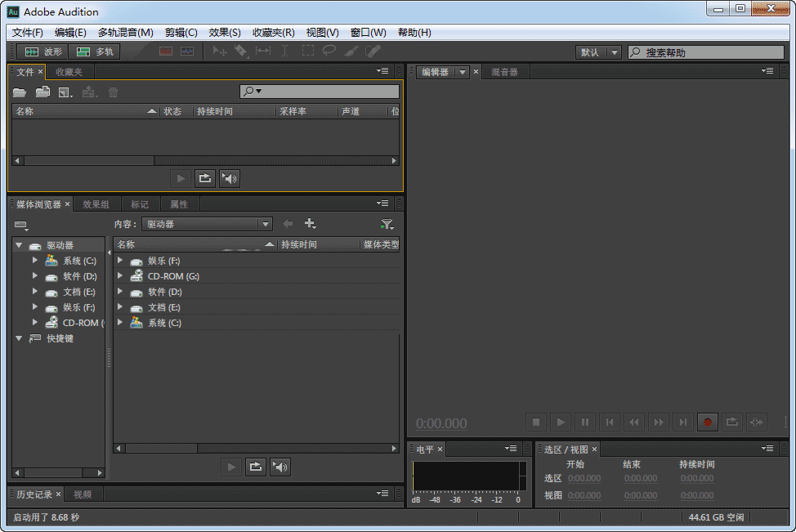796x532 pixels.
Task: Click Import File icon in Files panel
Action: tap(42, 92)
